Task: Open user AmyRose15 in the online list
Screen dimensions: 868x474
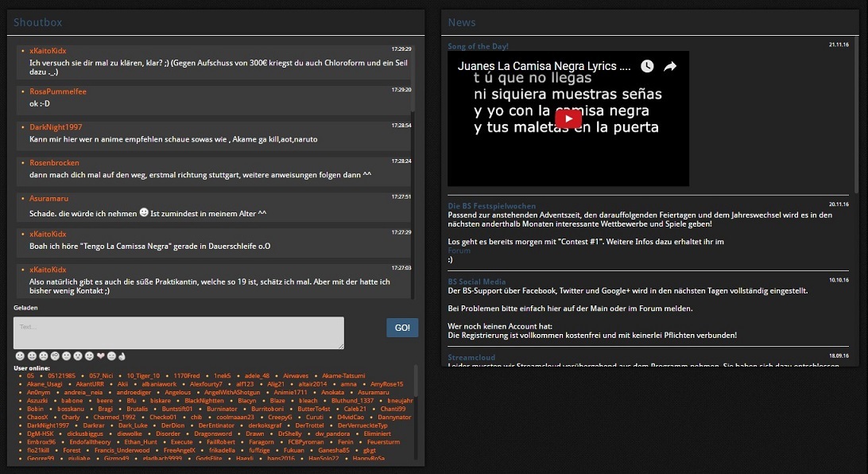Action: [x=387, y=384]
